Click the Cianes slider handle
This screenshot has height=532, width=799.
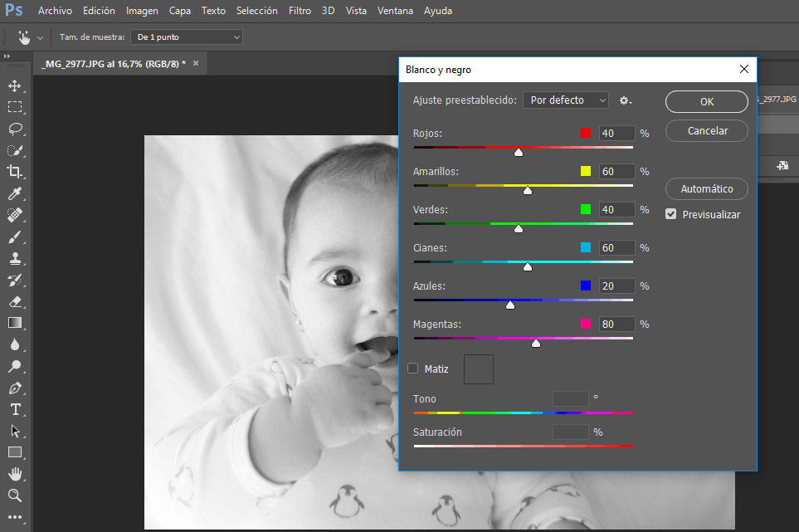tap(528, 267)
